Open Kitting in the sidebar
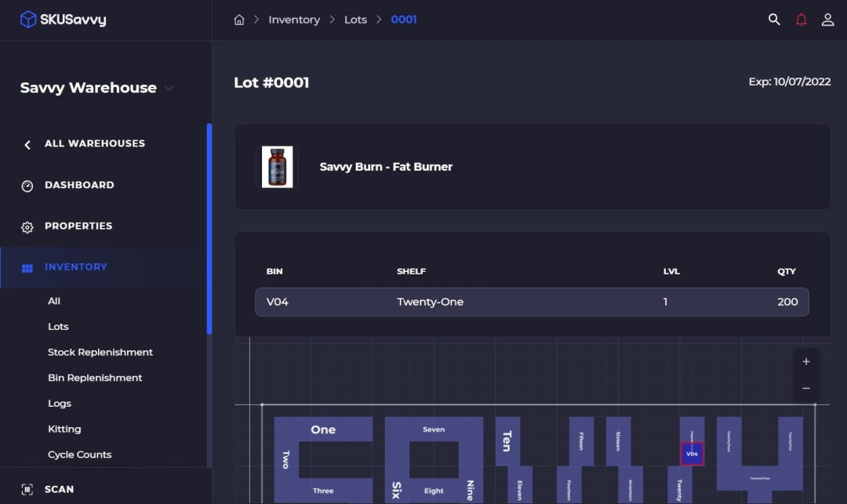 coord(64,429)
